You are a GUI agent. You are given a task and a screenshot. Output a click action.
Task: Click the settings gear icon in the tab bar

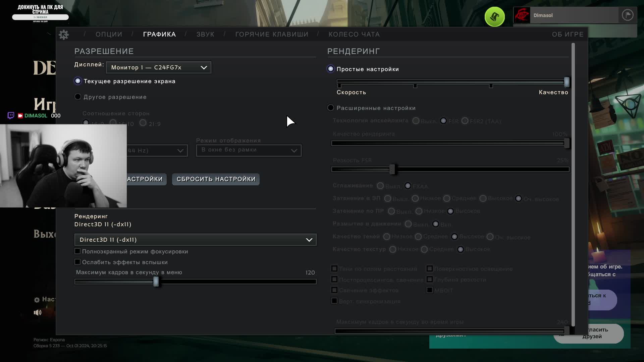[x=64, y=35]
